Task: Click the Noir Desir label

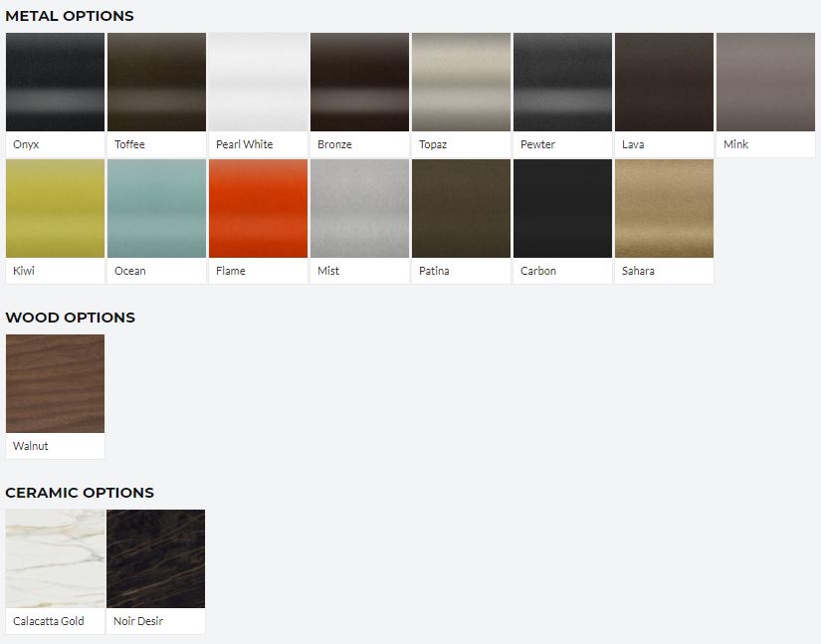Action: pyautogui.click(x=138, y=621)
